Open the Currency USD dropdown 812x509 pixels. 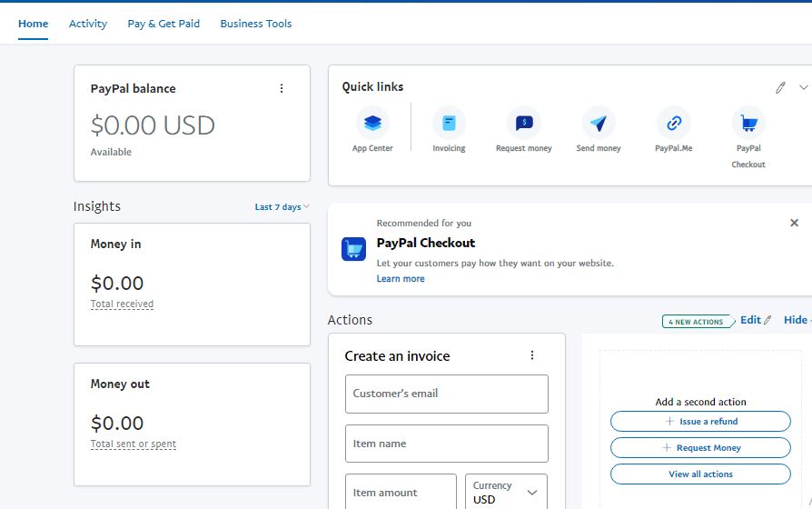click(506, 493)
